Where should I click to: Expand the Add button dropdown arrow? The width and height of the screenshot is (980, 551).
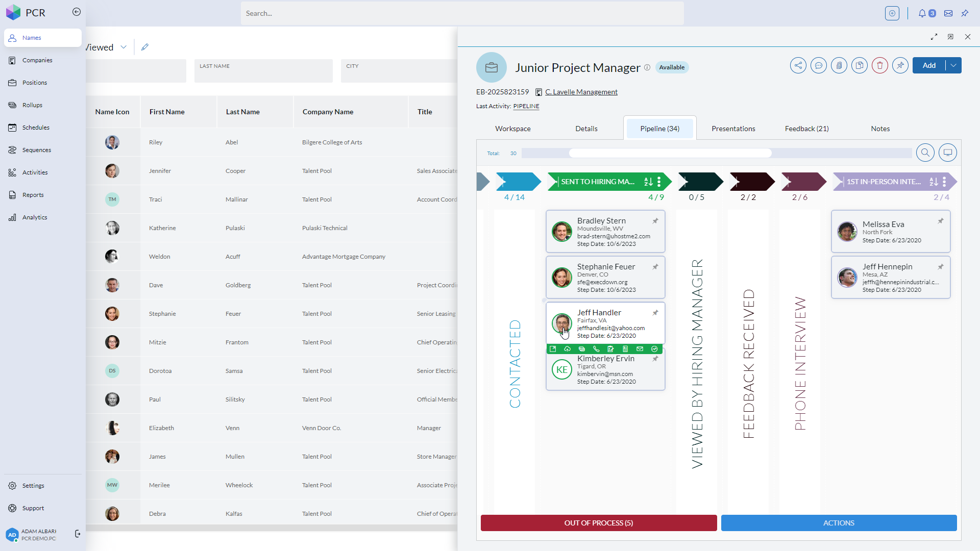(953, 65)
